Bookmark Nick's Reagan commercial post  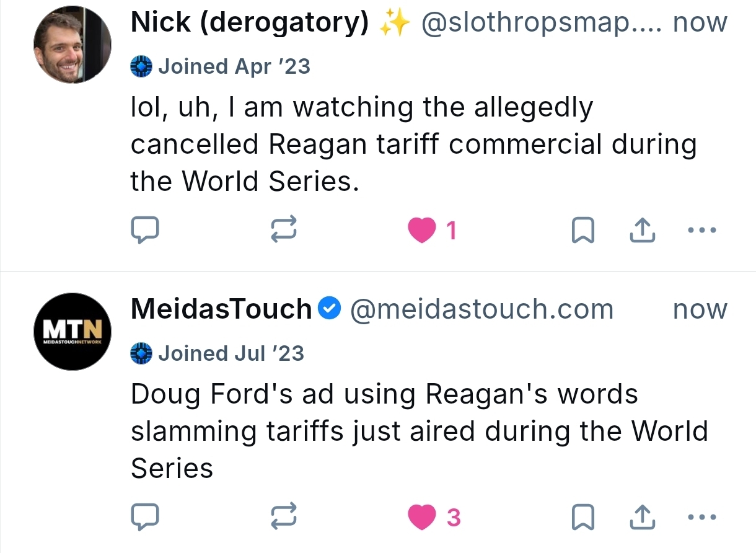pyautogui.click(x=582, y=231)
